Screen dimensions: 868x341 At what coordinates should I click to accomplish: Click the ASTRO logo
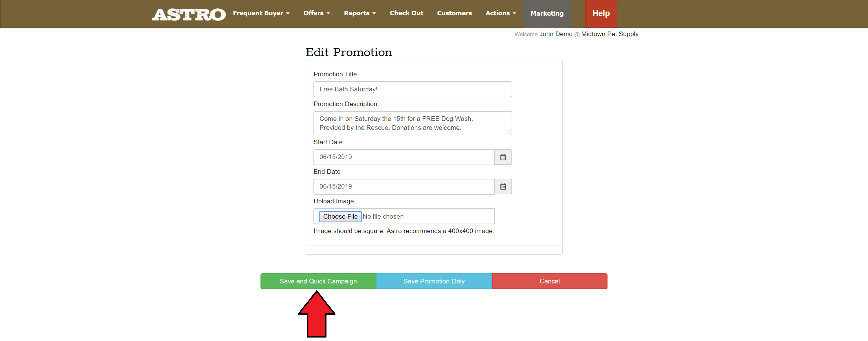[188, 14]
